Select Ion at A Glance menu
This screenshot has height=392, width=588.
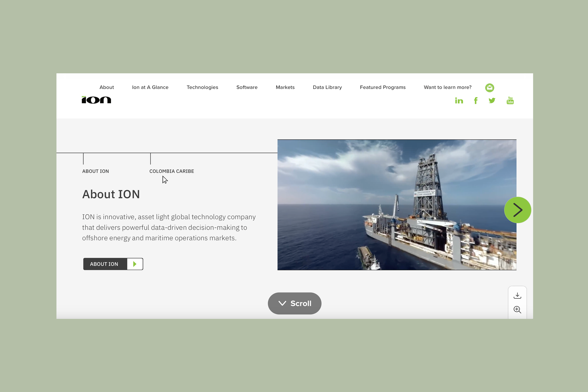pyautogui.click(x=150, y=87)
